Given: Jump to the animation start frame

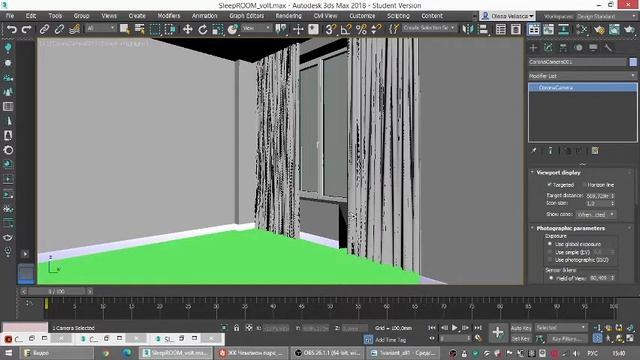Looking at the screenshot, I should (432, 328).
